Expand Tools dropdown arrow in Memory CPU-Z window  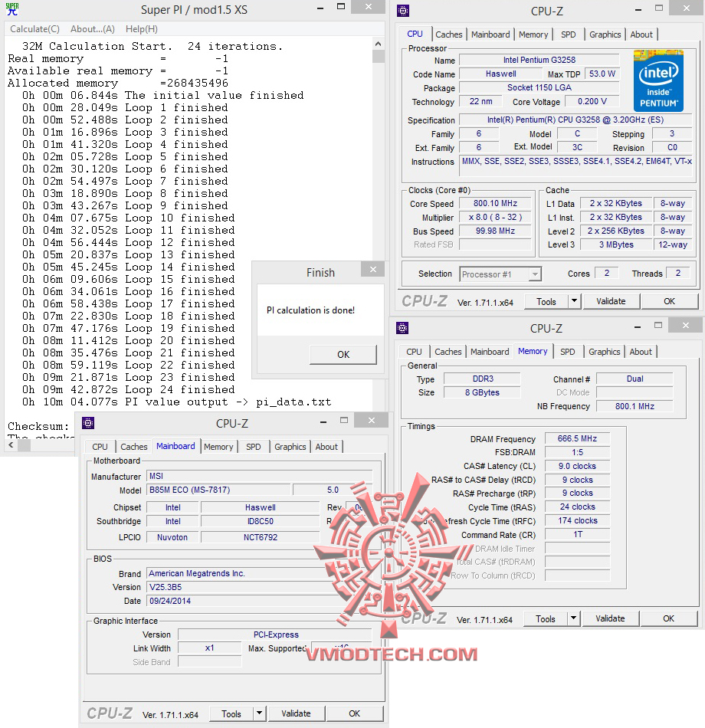click(573, 618)
